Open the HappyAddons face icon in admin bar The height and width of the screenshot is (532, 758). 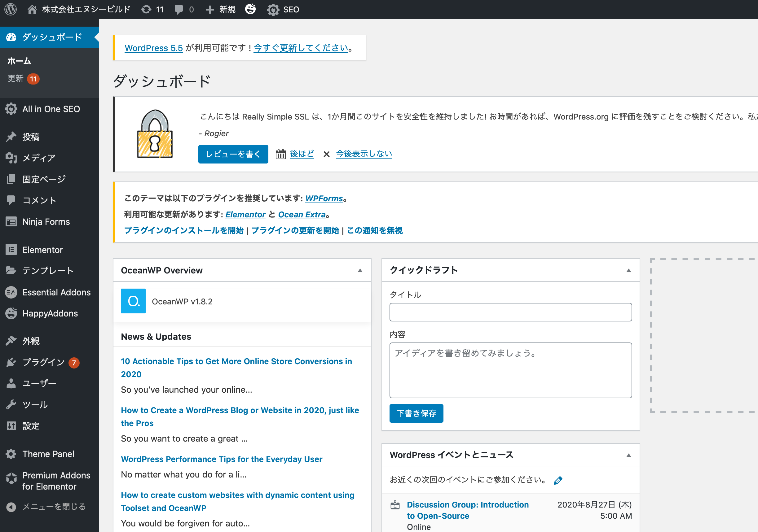[x=250, y=9]
